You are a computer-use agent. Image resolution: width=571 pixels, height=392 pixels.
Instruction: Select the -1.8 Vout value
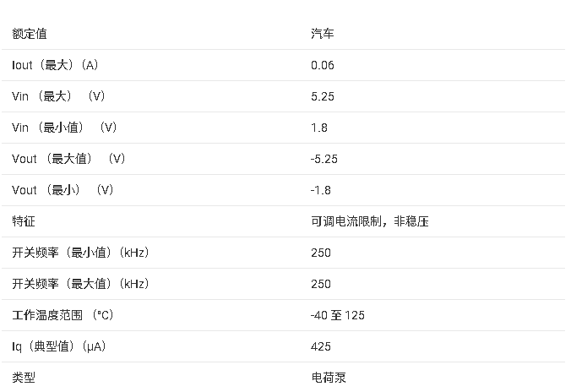[x=321, y=190]
